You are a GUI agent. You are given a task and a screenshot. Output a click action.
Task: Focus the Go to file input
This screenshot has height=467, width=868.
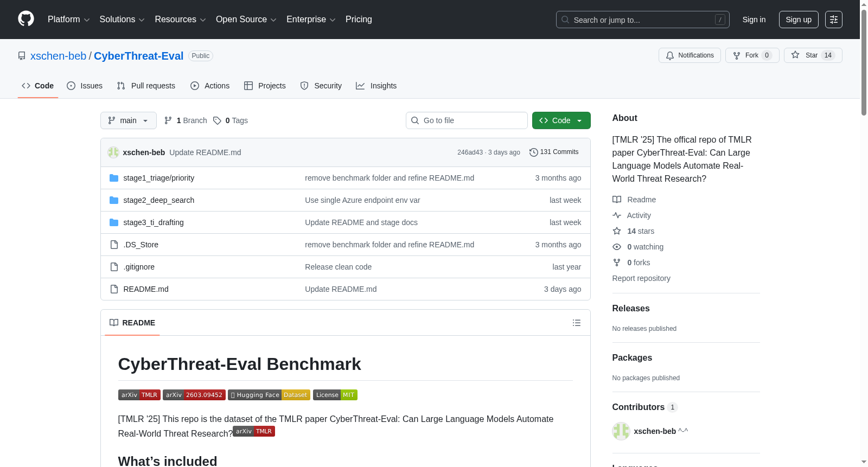tap(467, 120)
